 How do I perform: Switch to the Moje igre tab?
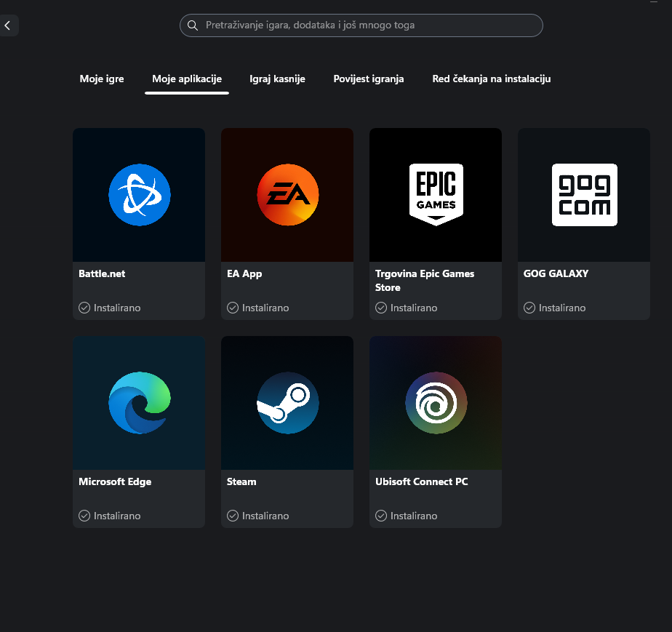coord(102,79)
